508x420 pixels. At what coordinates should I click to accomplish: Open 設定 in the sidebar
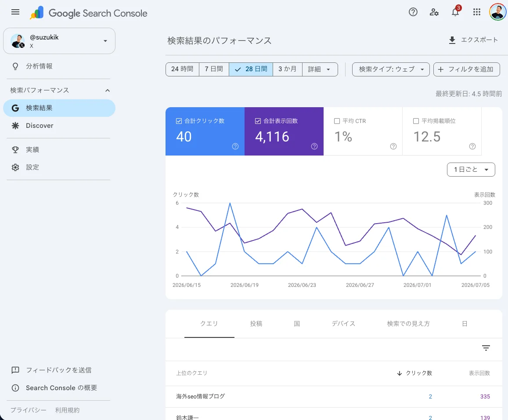[32, 167]
